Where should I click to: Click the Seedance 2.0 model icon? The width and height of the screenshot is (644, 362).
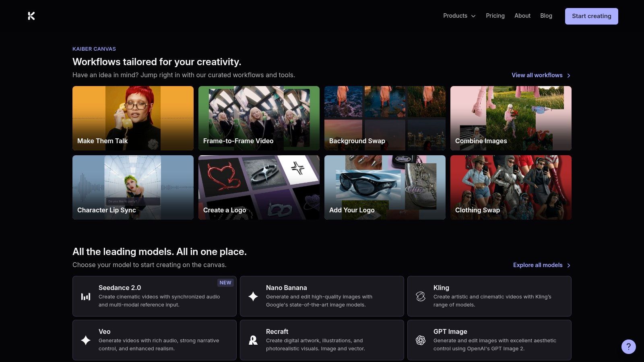pyautogui.click(x=86, y=296)
